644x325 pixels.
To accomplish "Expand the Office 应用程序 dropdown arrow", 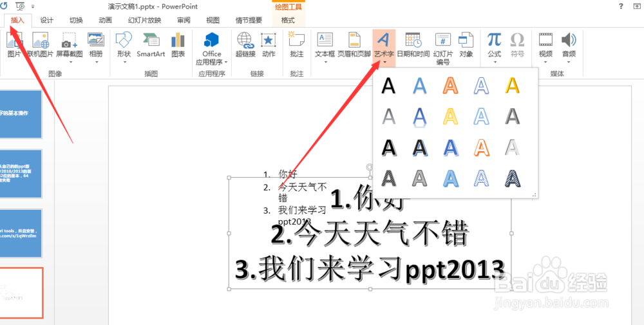I will (x=226, y=62).
